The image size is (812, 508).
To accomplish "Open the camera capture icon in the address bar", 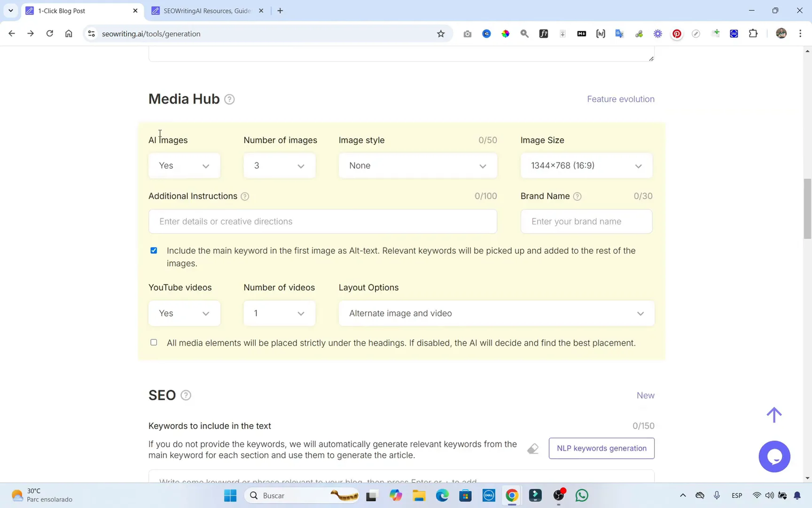I will (x=467, y=34).
